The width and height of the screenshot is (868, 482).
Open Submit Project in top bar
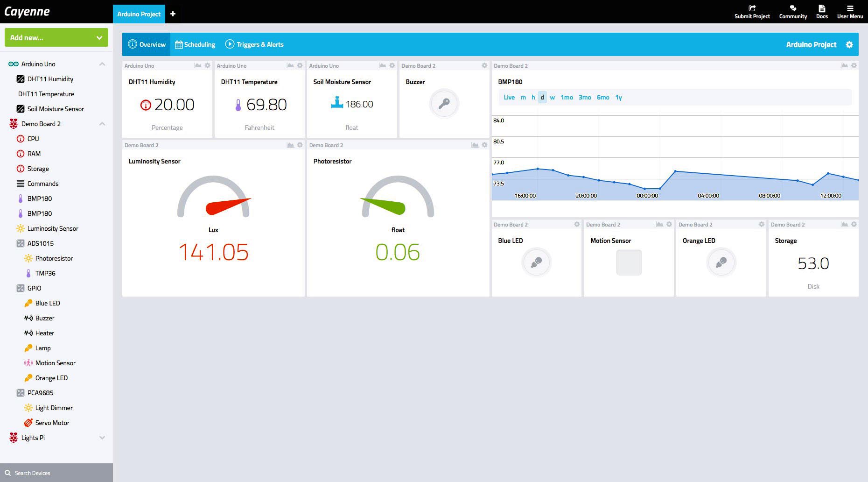point(752,12)
